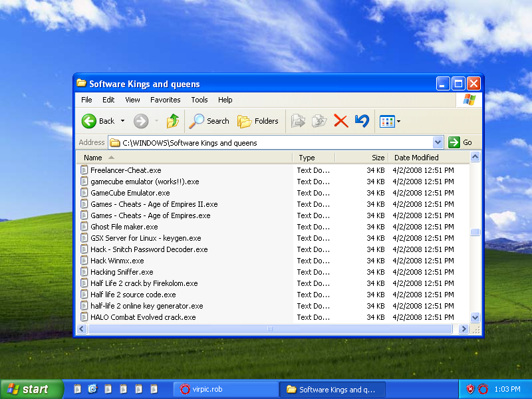Image resolution: width=532 pixels, height=399 pixels.
Task: Click the second Quick Launch icon with blue swirl
Action: click(92, 389)
